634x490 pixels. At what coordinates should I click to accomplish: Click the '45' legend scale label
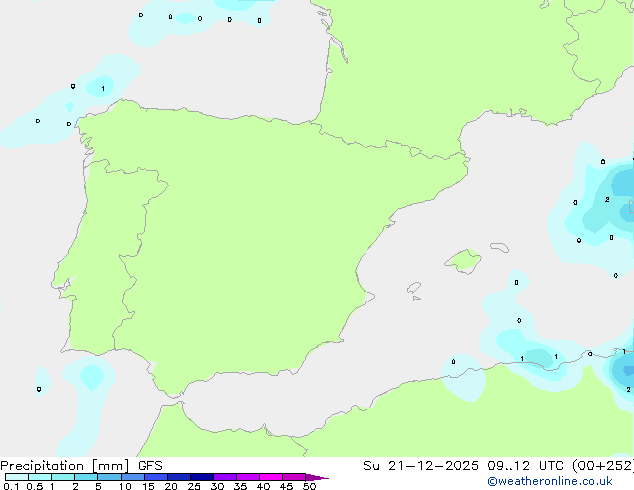(286, 486)
